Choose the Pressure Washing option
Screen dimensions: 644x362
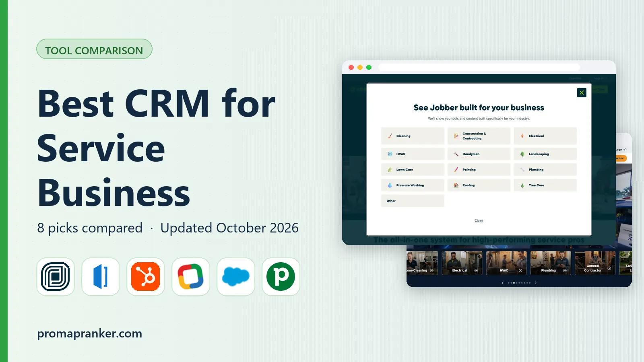[413, 185]
